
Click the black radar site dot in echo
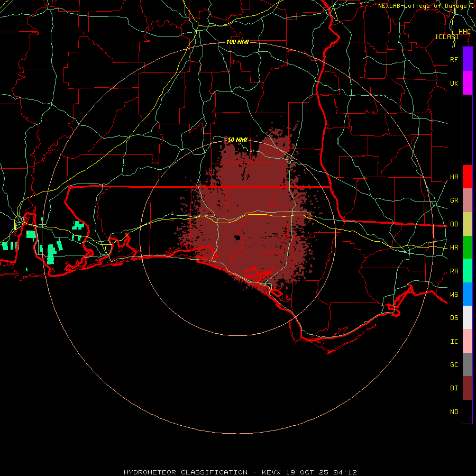tap(237, 237)
